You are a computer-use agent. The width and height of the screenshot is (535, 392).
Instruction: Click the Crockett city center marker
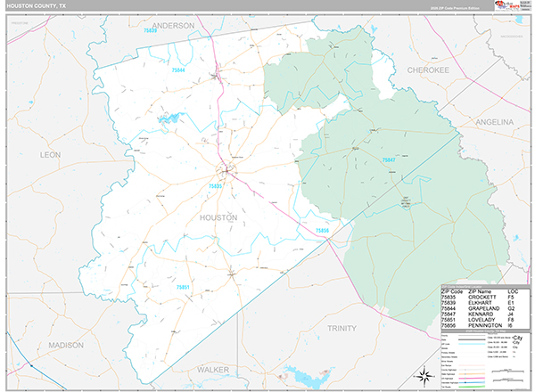227,169
